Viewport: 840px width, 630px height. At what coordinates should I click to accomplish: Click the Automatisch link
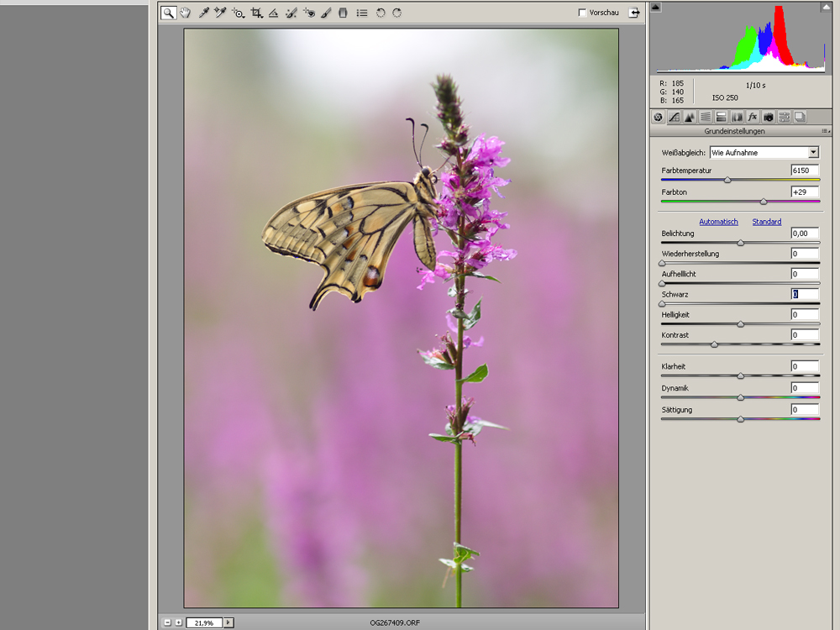718,222
